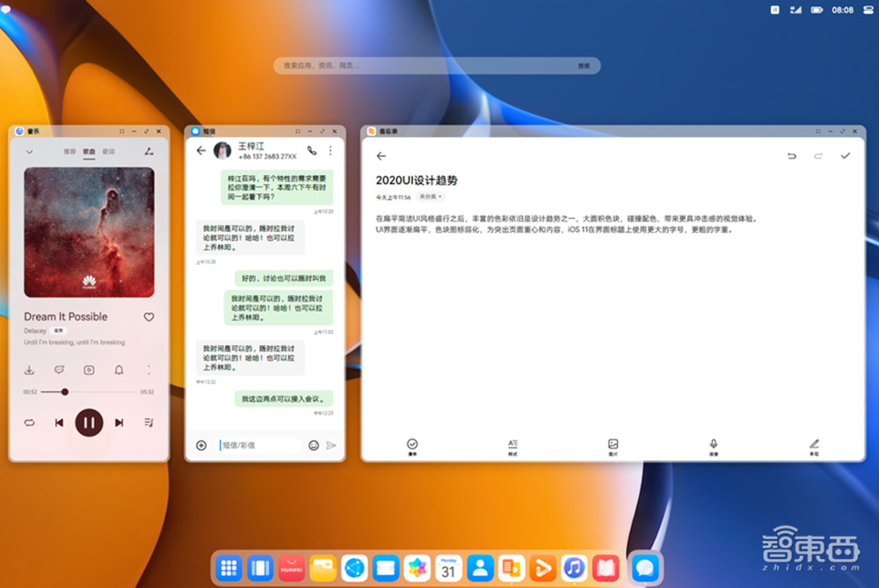Open the Huawei AppGallery from the dock

coord(290,568)
